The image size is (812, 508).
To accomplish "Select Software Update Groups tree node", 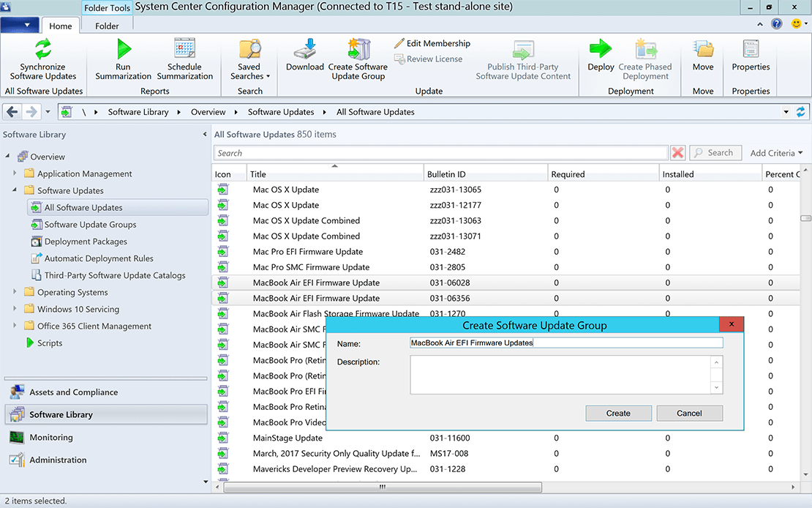I will [90, 225].
